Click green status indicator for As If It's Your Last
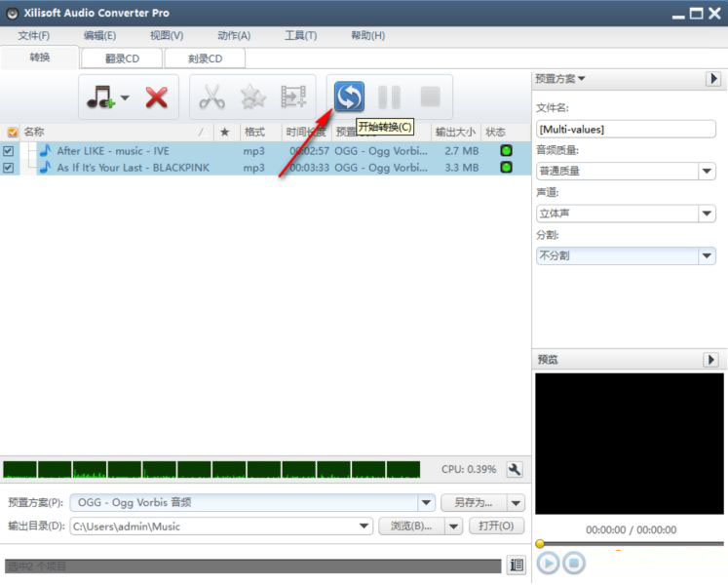Viewport: 728px width, 585px height. (x=506, y=167)
